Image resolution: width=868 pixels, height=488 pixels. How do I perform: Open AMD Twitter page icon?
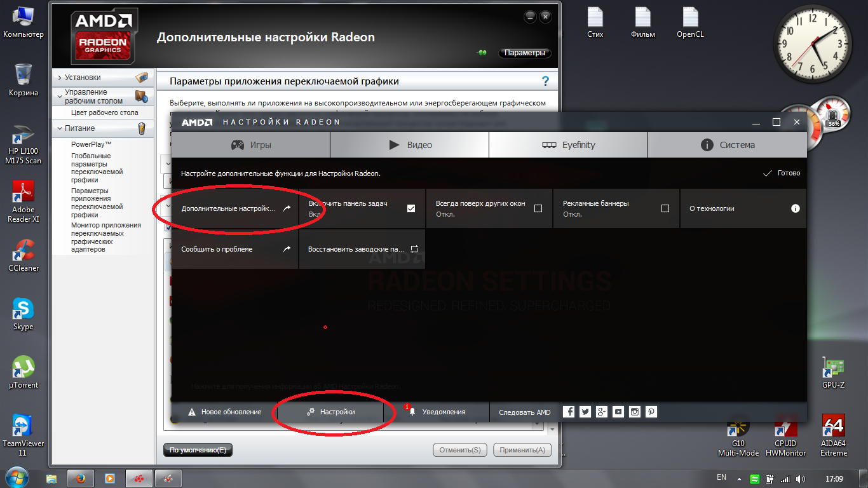coord(585,412)
